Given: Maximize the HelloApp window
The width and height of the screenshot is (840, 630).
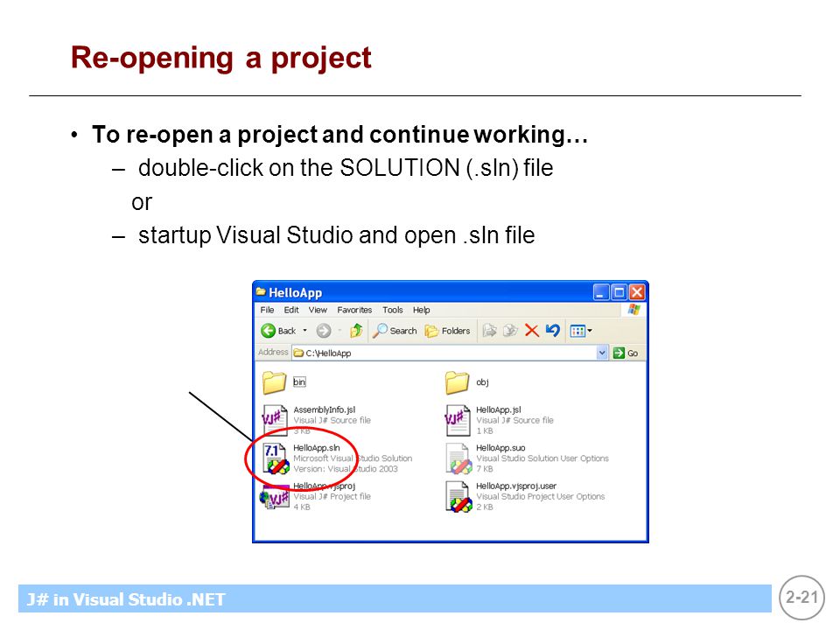Looking at the screenshot, I should click(619, 292).
